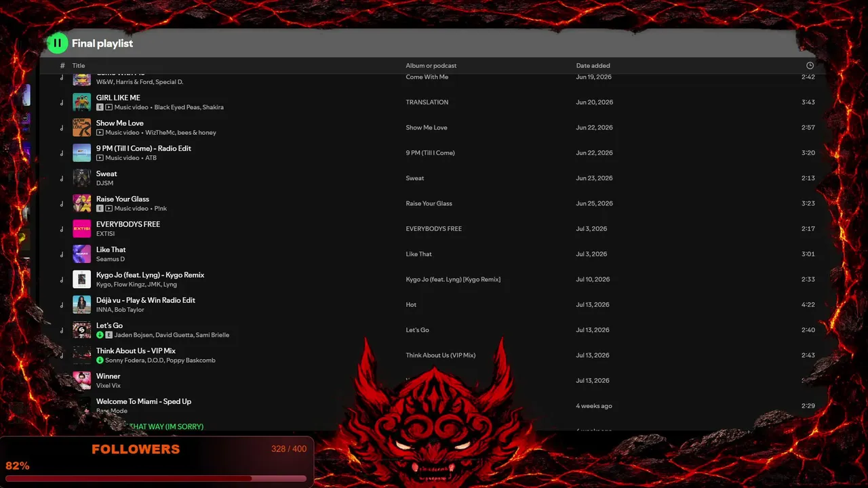Viewport: 868px width, 488px height.
Task: Go to artist WizTheMc
Action: pyautogui.click(x=160, y=133)
